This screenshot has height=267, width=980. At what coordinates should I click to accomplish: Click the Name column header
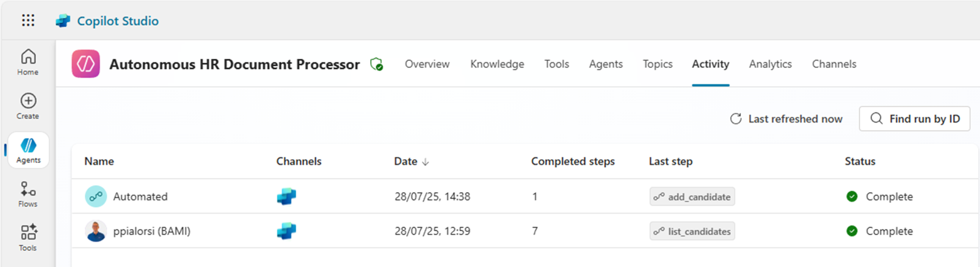[x=99, y=161]
